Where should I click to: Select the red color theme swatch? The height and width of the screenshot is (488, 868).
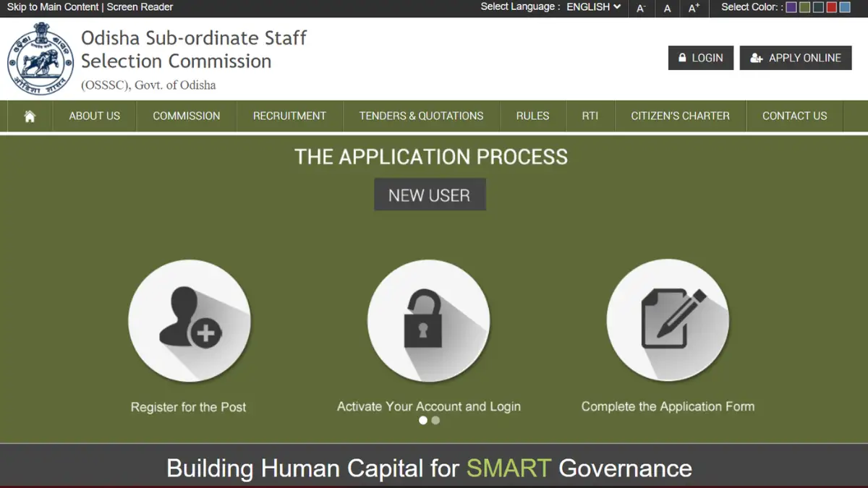point(832,7)
